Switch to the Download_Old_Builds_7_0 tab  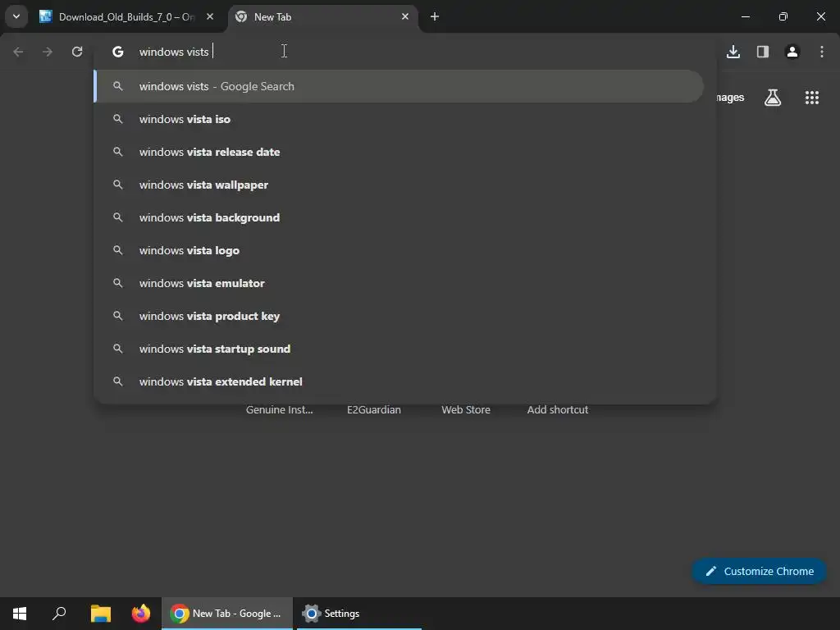coord(127,17)
